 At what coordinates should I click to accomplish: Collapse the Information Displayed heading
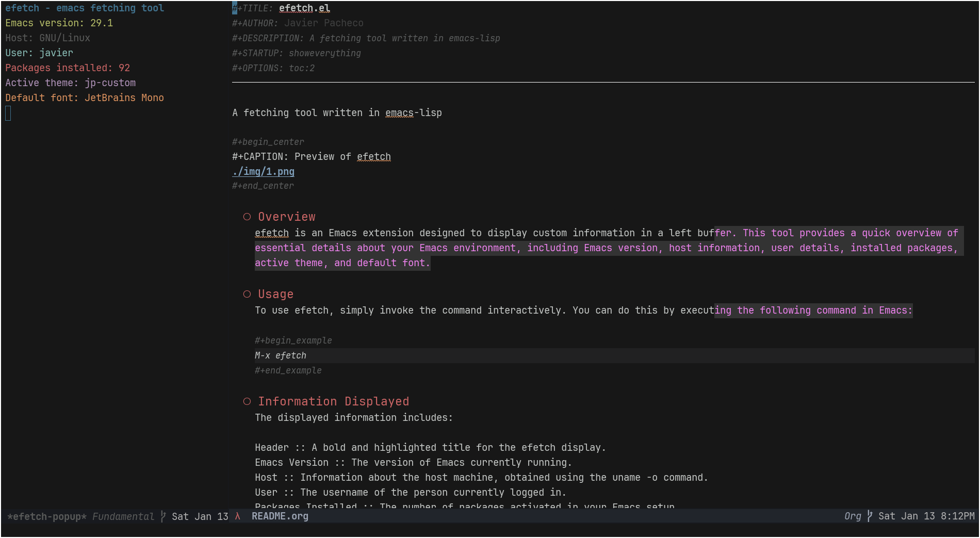pyautogui.click(x=333, y=401)
